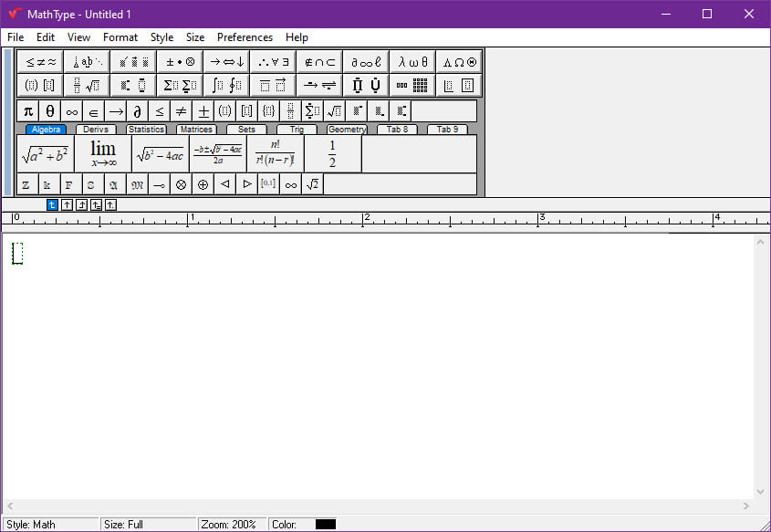Click Zoom: 200% in status bar

pyautogui.click(x=233, y=525)
